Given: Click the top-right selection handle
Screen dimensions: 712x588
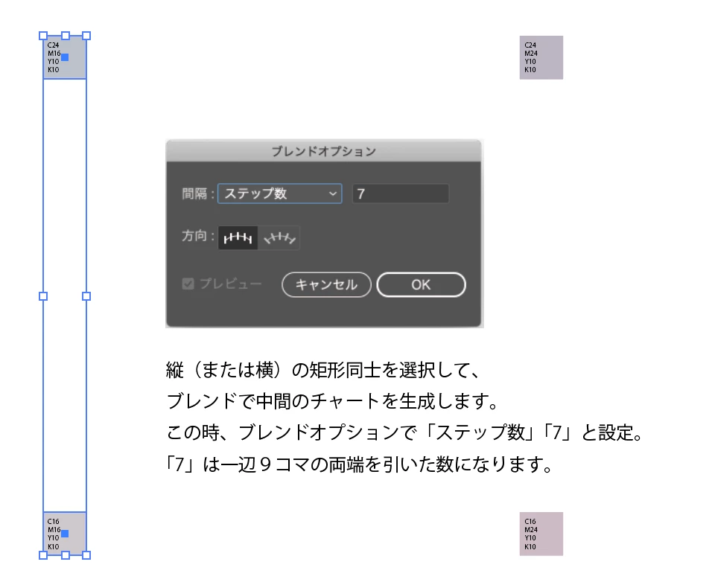Looking at the screenshot, I should [x=86, y=36].
